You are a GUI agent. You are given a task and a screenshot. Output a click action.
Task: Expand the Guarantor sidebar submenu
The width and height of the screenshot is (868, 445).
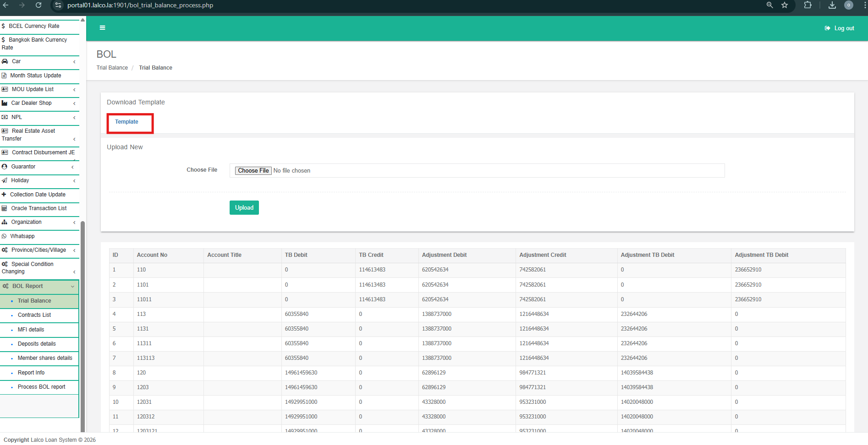(x=39, y=167)
